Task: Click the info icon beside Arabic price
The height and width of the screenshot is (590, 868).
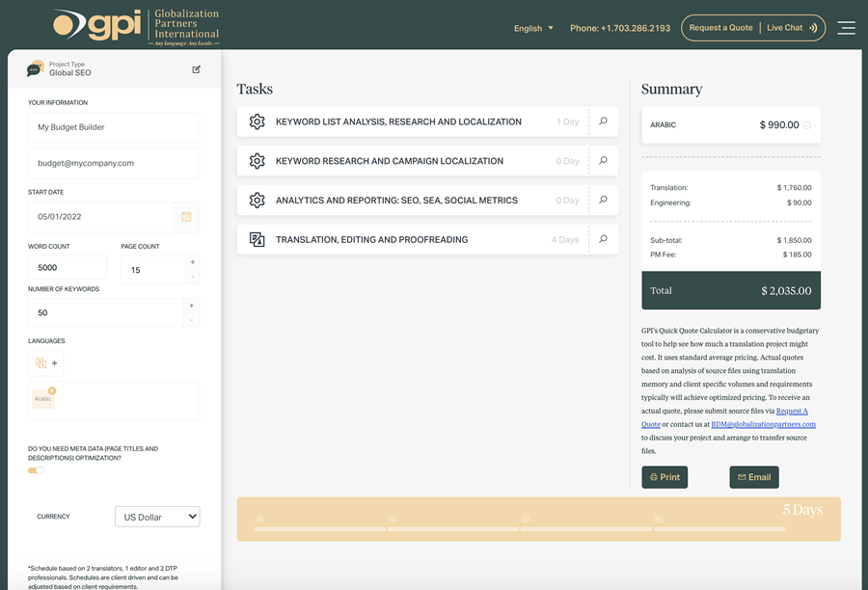Action: click(807, 125)
